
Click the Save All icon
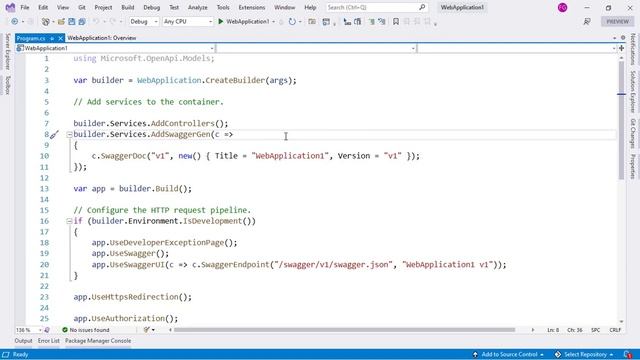pos(82,22)
